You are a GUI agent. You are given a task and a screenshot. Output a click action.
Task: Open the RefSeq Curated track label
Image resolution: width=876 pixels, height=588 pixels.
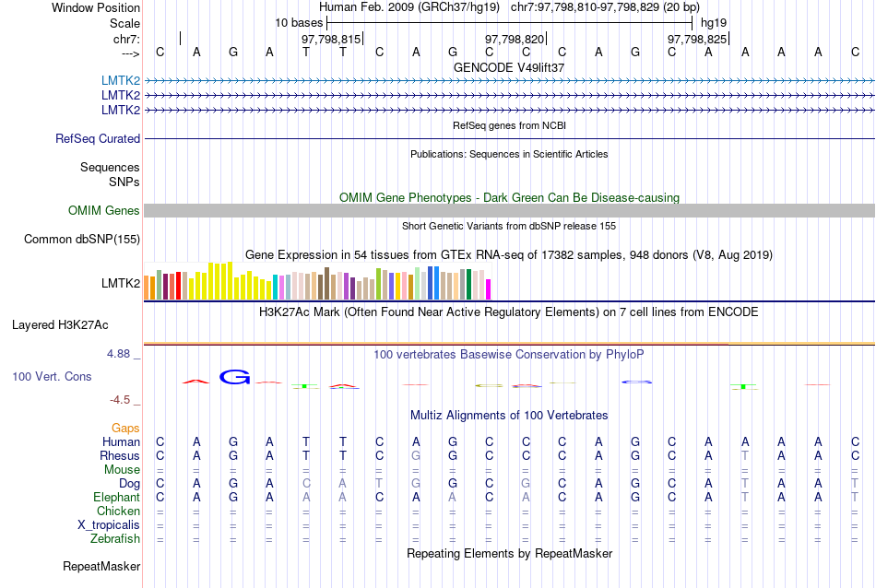pyautogui.click(x=98, y=138)
